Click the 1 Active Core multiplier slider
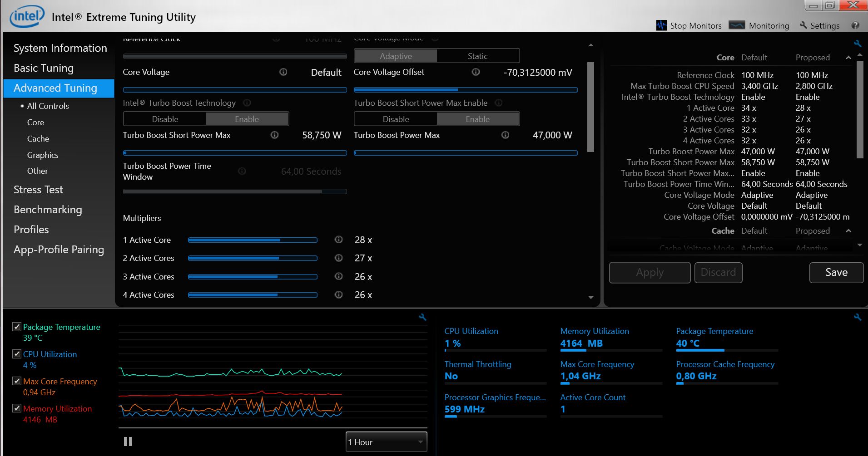 pyautogui.click(x=253, y=240)
